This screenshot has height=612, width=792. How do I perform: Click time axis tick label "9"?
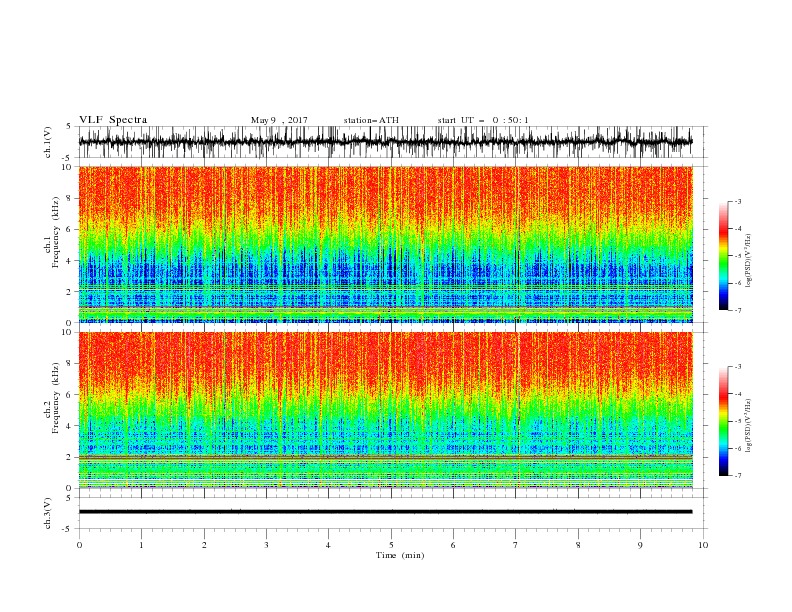click(x=640, y=545)
